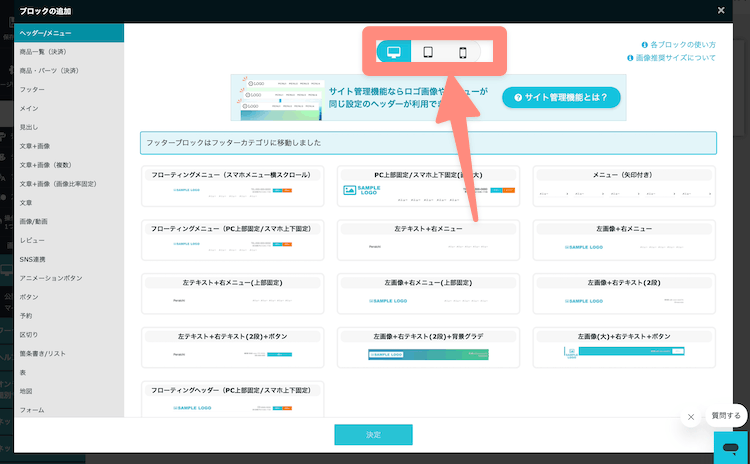Viewport: 750px width, 464px height.
Task: Select 予約 category
Action: coord(69,316)
